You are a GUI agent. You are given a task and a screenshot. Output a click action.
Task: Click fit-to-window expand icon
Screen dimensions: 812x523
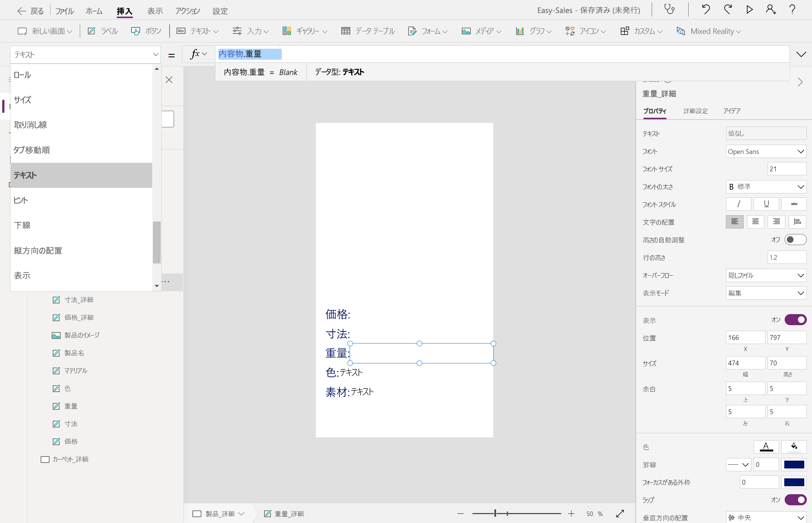(620, 513)
